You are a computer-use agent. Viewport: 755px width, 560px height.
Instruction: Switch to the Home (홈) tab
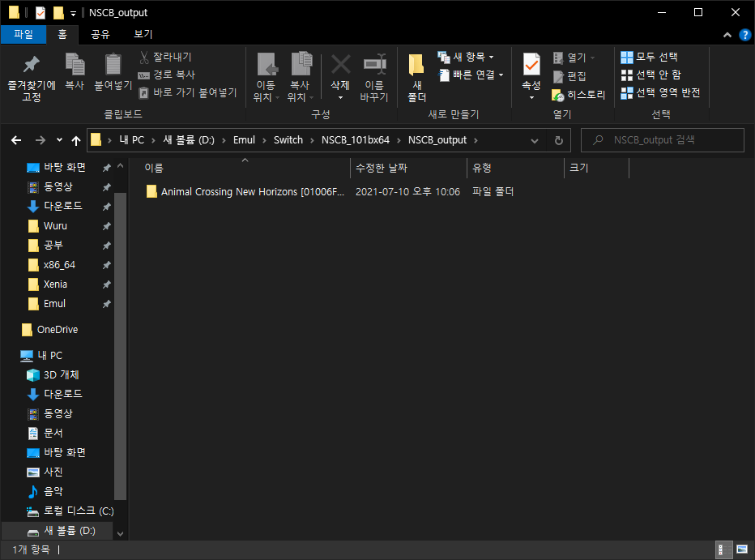tap(62, 34)
